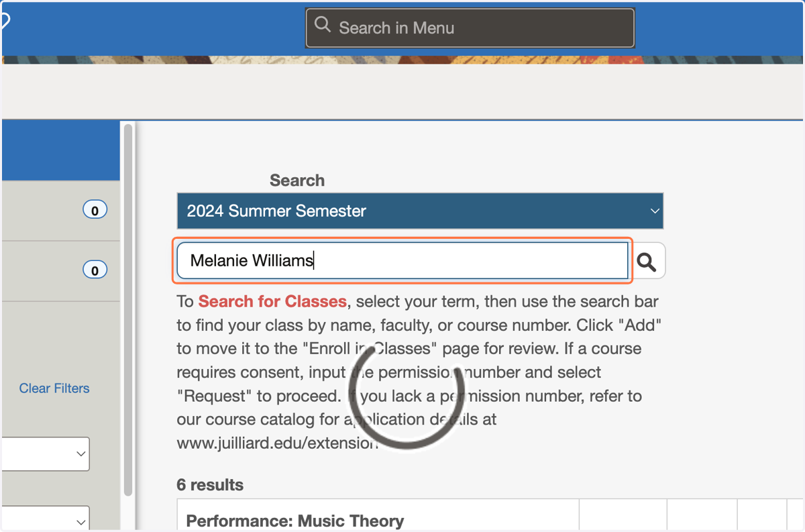Click the magnifier icon in Search in Menu
This screenshot has width=805, height=532.
(x=323, y=26)
